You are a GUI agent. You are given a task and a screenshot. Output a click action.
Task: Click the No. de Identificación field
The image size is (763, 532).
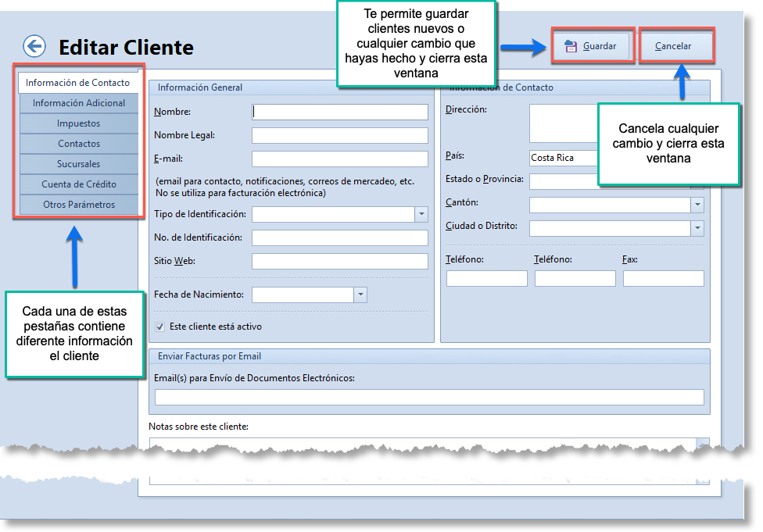(339, 237)
